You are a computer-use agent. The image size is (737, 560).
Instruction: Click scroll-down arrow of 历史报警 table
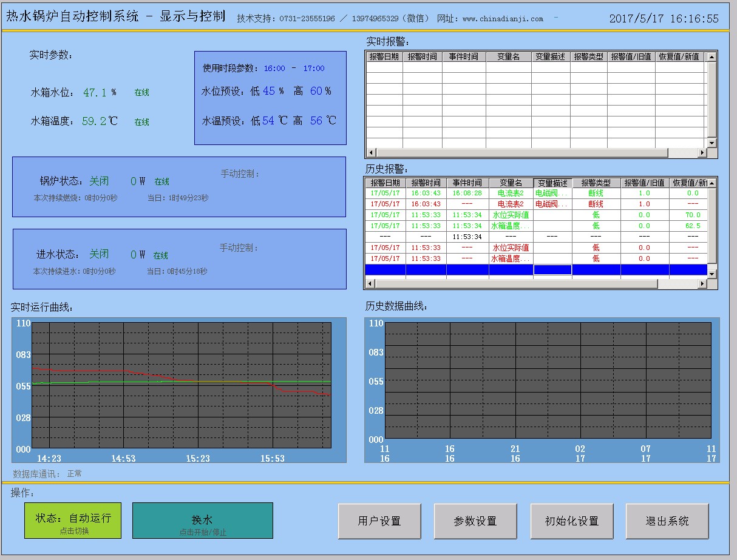pyautogui.click(x=712, y=274)
